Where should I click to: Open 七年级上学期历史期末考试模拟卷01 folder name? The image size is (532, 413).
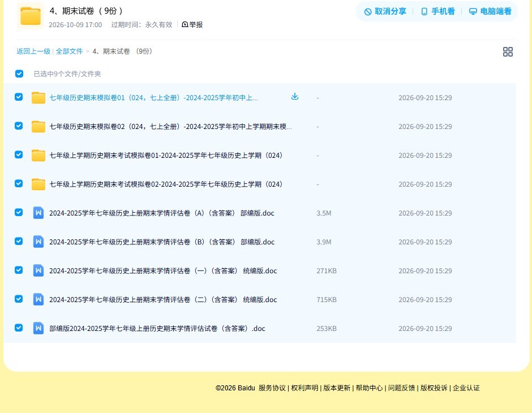[166, 155]
